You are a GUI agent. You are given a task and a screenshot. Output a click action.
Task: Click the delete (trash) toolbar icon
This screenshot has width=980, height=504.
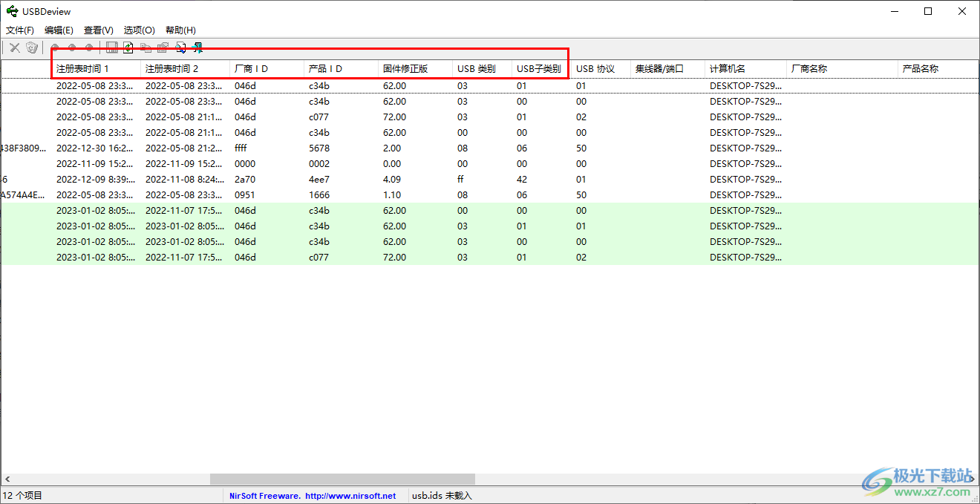point(31,48)
